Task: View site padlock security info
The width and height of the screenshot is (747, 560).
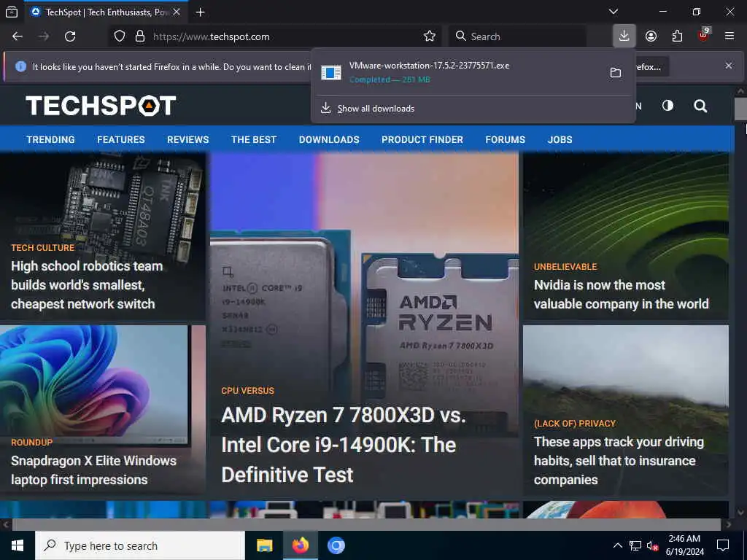Action: pos(140,36)
